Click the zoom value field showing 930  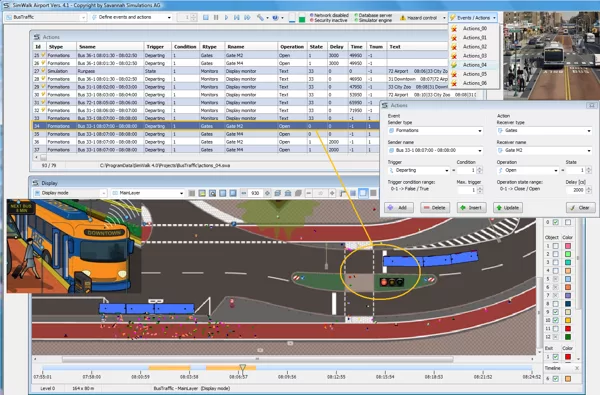point(255,193)
